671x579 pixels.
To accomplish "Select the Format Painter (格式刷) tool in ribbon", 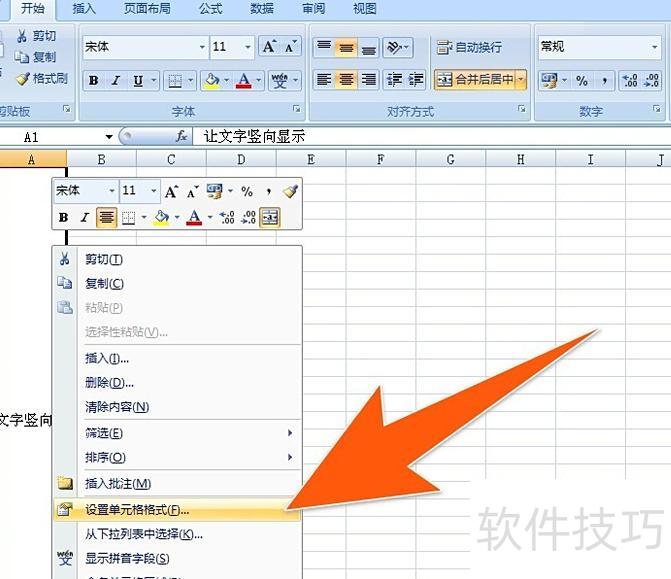I will [42, 78].
